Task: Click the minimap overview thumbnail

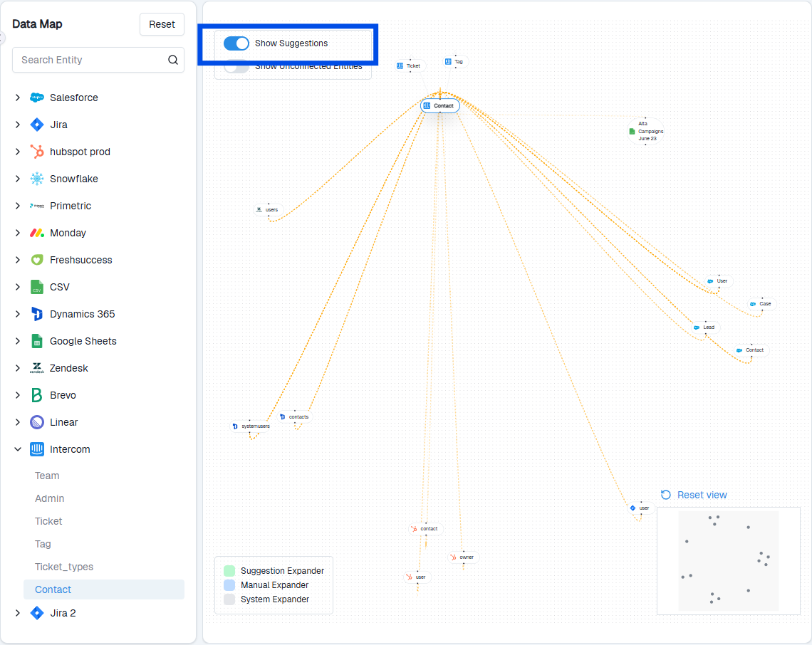Action: (728, 561)
